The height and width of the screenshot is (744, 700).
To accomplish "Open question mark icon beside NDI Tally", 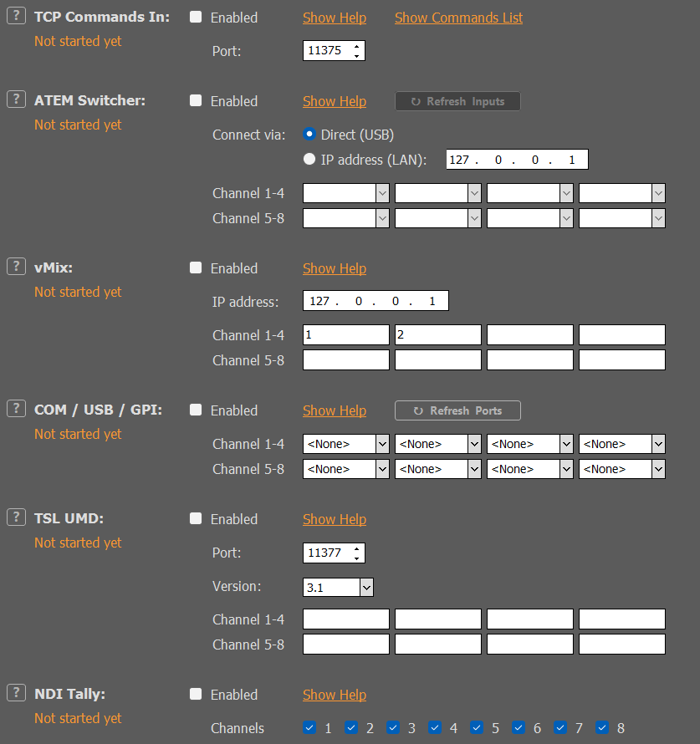I will pyautogui.click(x=16, y=693).
